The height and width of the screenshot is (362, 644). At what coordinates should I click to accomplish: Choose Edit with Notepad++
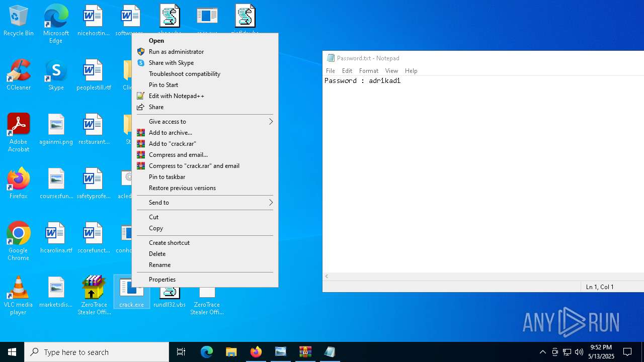pos(205,96)
